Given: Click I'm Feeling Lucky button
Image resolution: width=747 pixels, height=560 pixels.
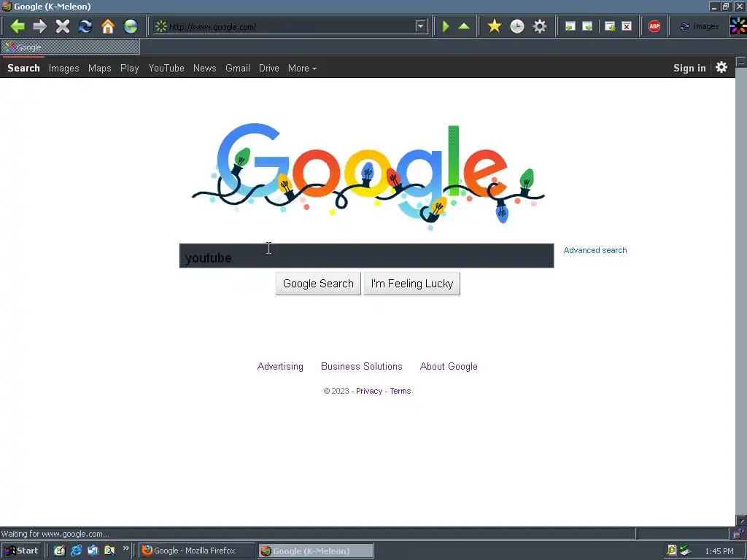Looking at the screenshot, I should [x=412, y=284].
